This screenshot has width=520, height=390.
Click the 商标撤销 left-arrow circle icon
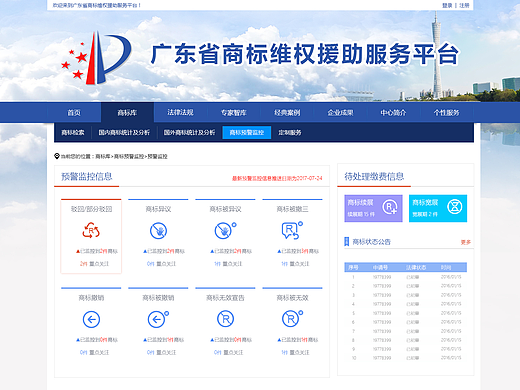(91, 319)
